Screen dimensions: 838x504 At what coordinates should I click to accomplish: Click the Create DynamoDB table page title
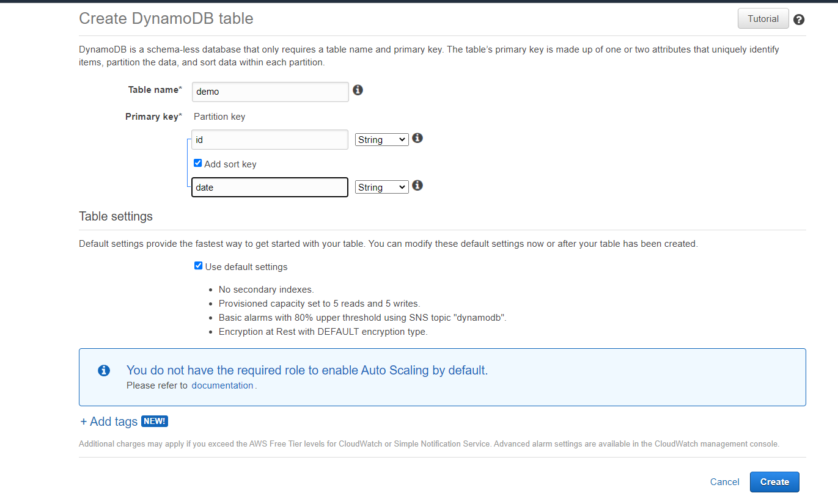[166, 18]
